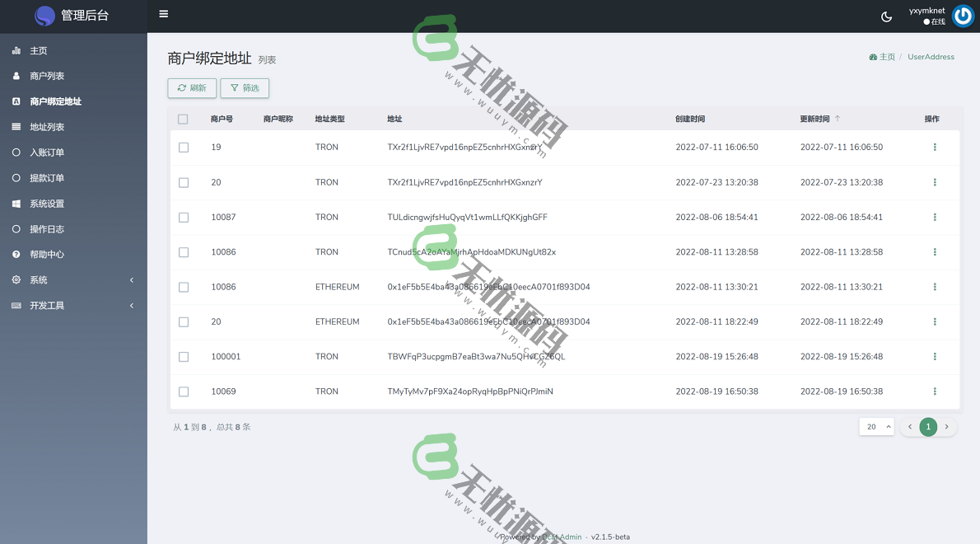Click the 主页 breadcrumb link
980x544 pixels.
tap(886, 57)
